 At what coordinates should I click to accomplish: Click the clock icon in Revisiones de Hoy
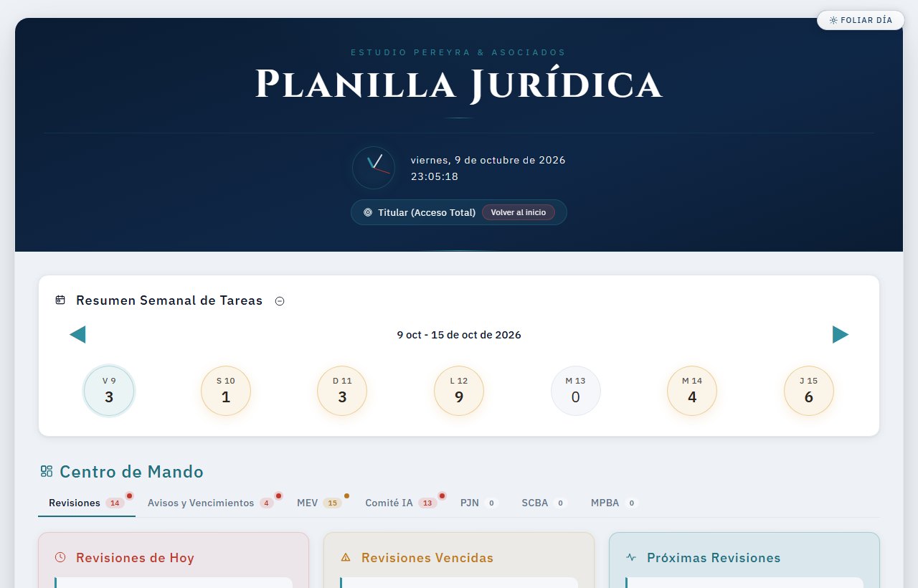(x=60, y=557)
